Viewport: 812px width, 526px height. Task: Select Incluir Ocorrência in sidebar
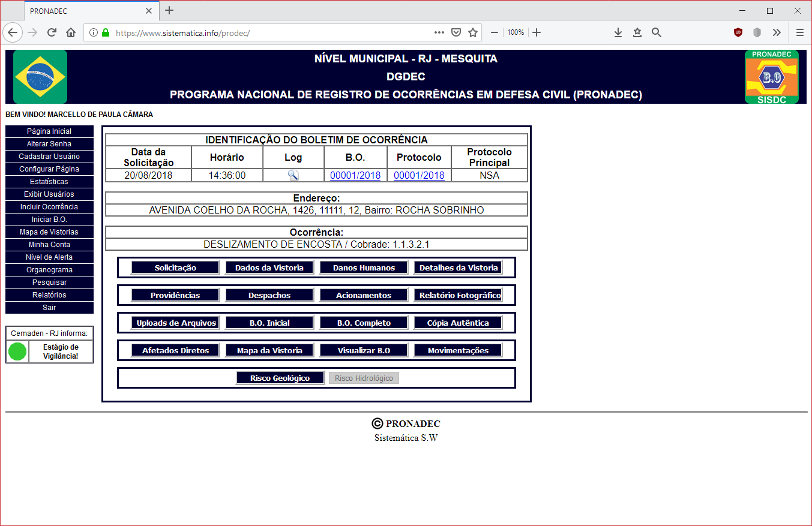coord(49,207)
